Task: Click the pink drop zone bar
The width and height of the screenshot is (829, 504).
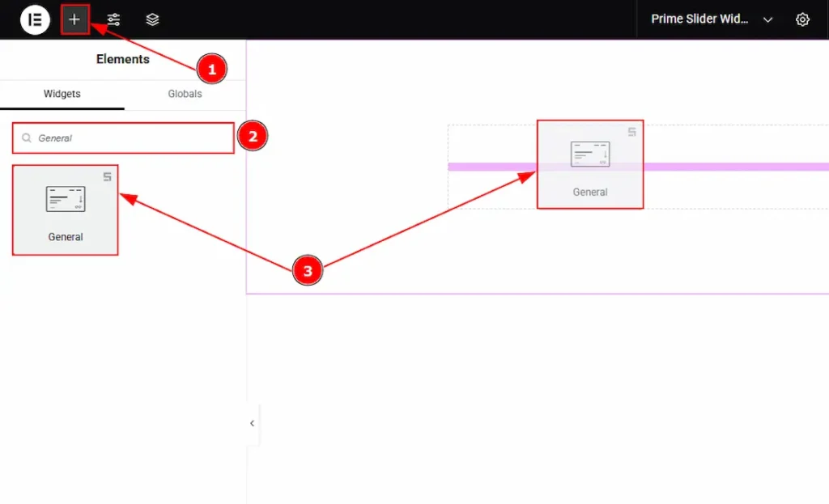Action: pyautogui.click(x=729, y=167)
